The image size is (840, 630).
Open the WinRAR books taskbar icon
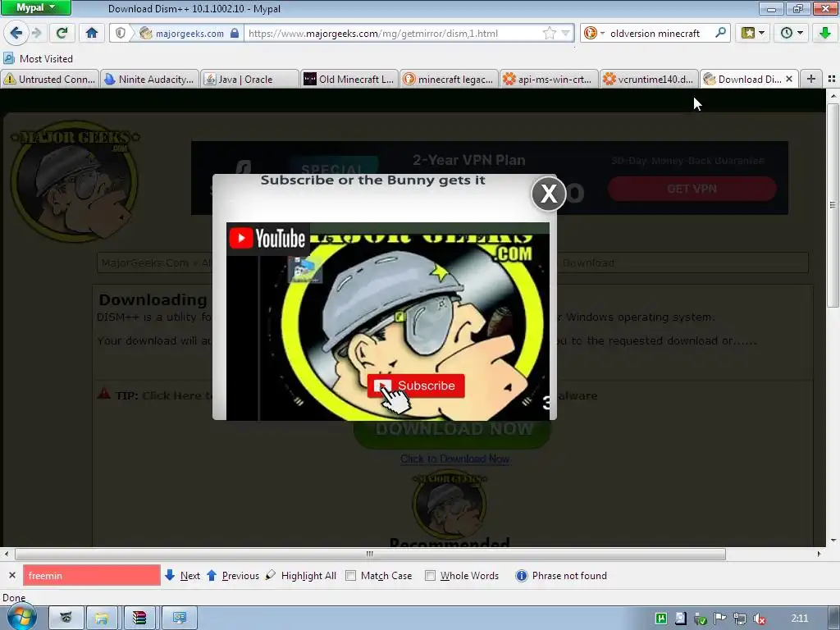(139, 619)
